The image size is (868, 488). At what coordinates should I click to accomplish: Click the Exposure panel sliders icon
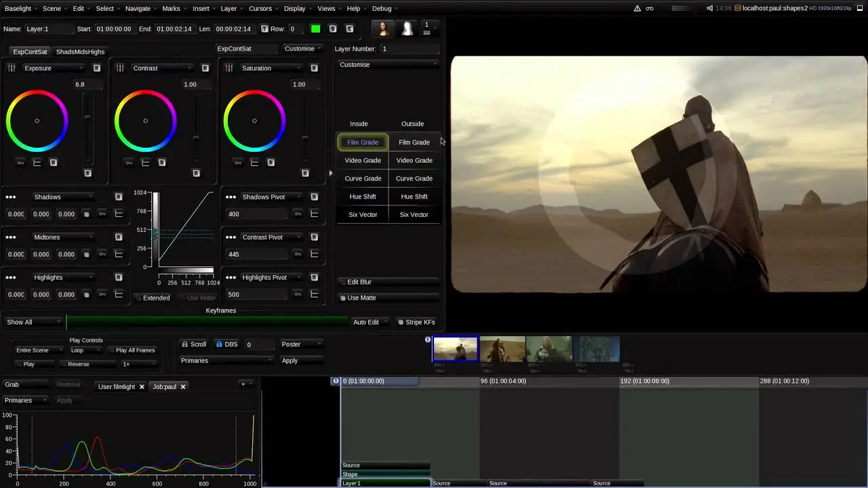pos(12,68)
